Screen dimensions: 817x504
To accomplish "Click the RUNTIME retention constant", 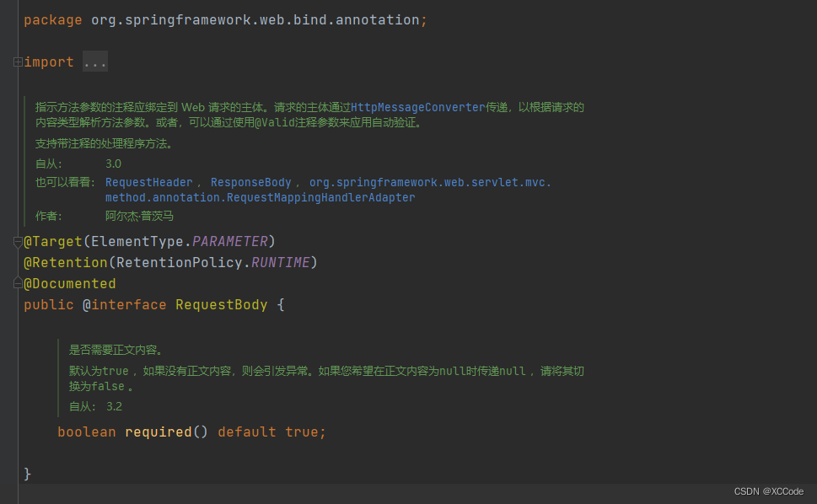I will click(x=280, y=263).
